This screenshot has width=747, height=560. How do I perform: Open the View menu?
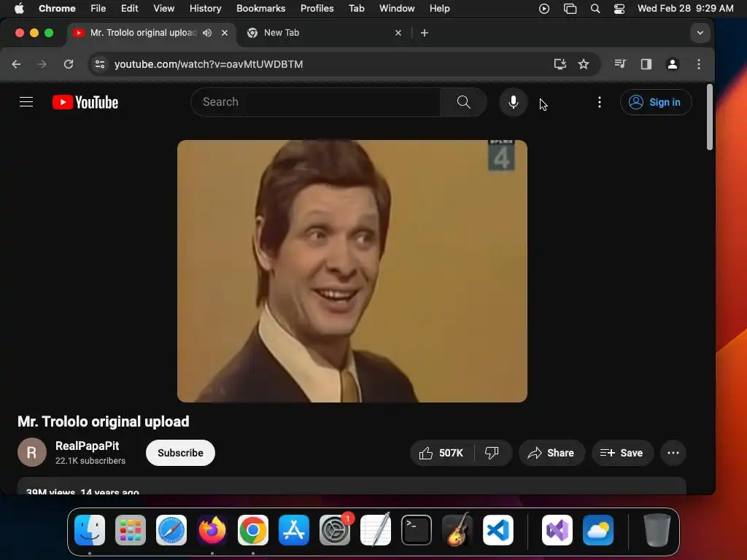click(x=163, y=8)
